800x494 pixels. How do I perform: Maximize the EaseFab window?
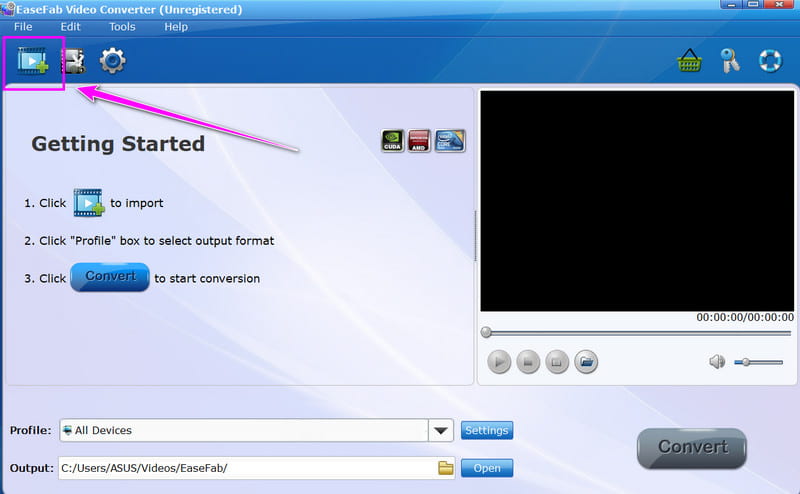pos(753,5)
